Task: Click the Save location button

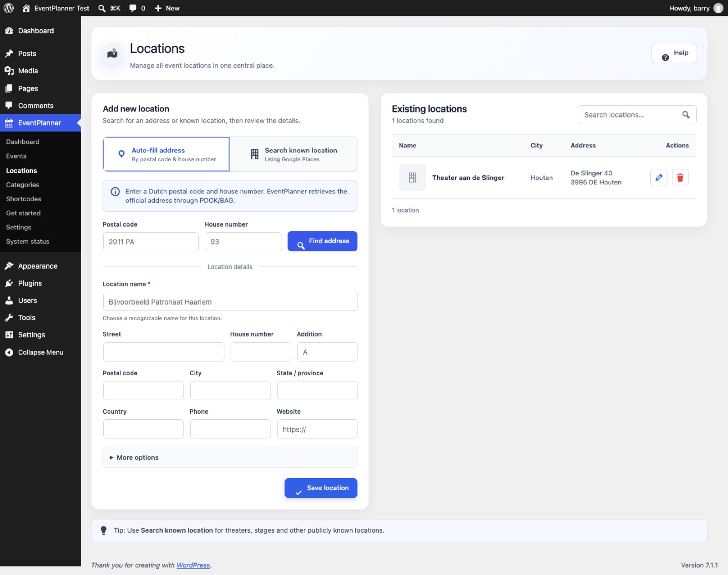Action: pyautogui.click(x=321, y=488)
